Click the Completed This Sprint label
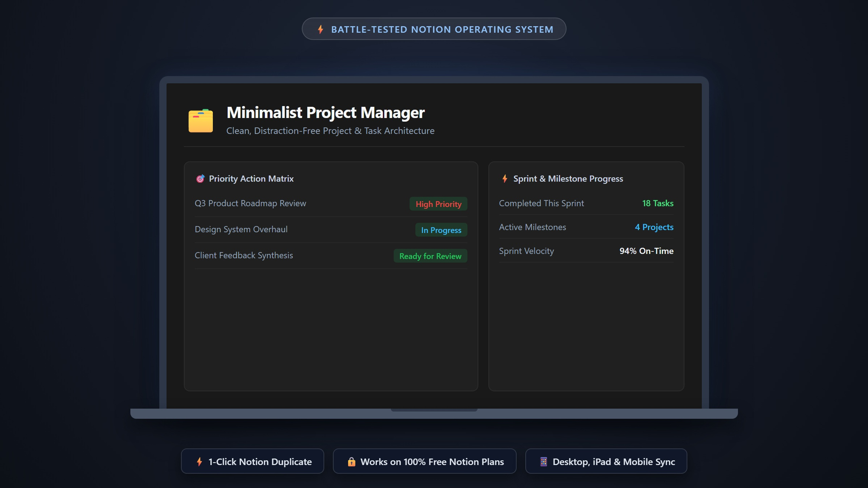868x488 pixels. [x=541, y=203]
